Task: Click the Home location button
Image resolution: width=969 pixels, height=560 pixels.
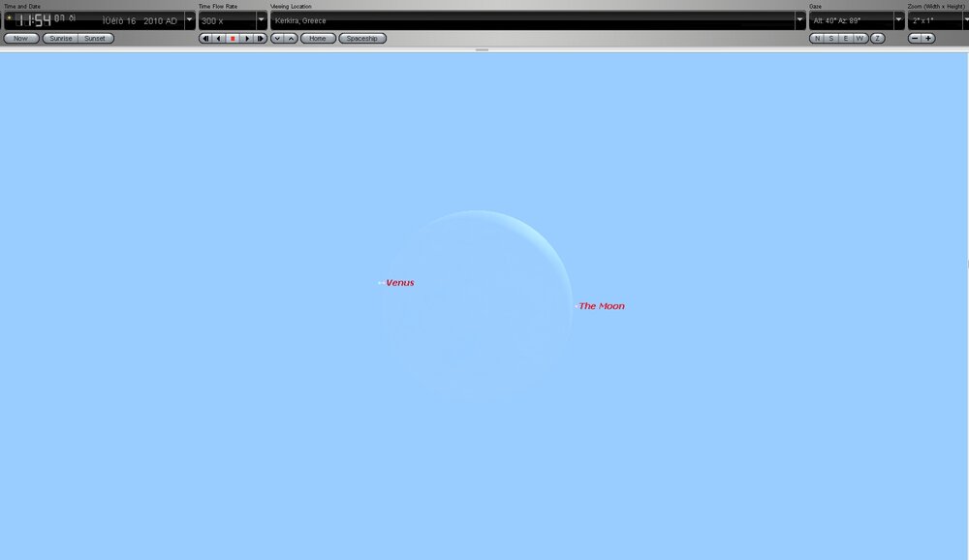Action: click(x=318, y=39)
